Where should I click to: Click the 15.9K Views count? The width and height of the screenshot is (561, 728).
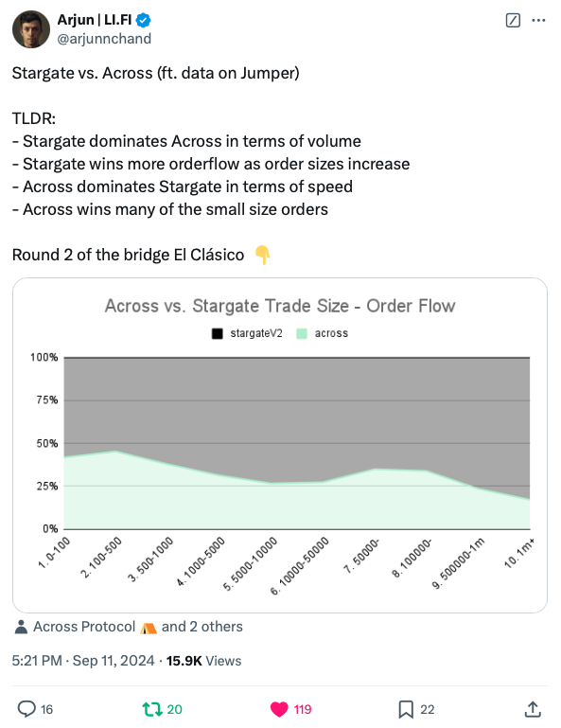point(203,661)
